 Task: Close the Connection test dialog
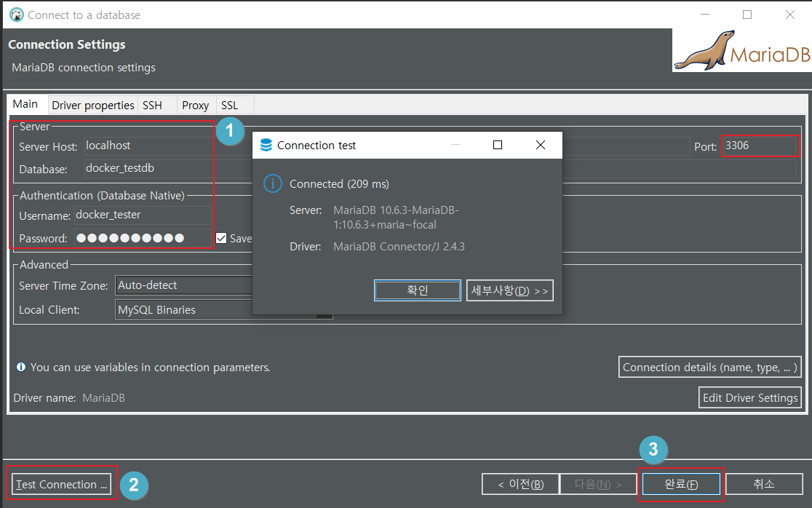tap(540, 145)
